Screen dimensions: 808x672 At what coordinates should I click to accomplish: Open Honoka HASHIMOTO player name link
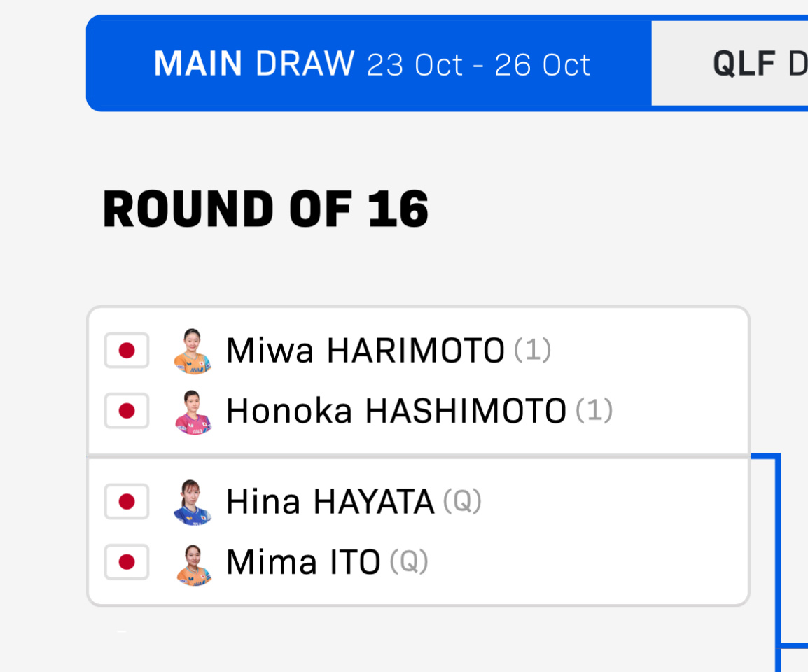[x=396, y=412]
